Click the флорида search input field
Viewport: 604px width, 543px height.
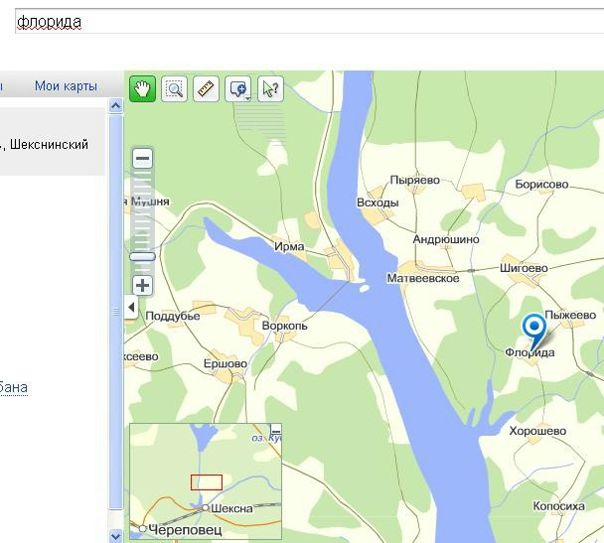click(309, 22)
